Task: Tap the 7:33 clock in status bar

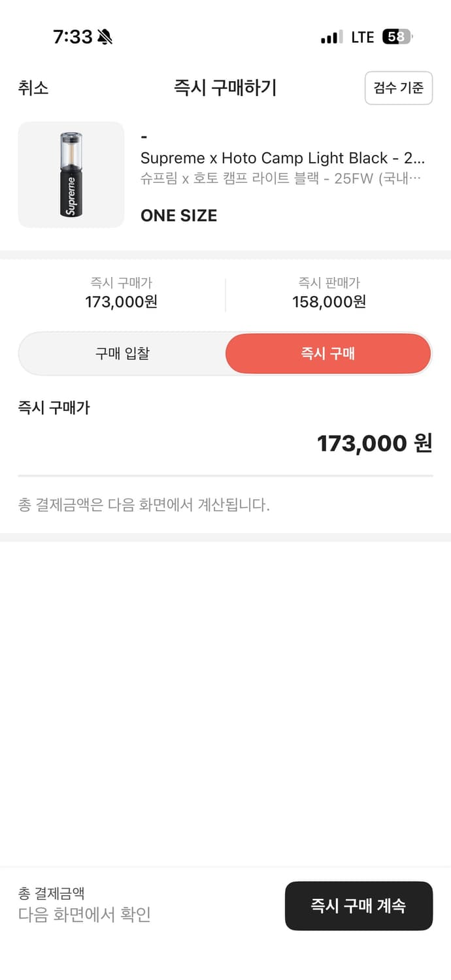Action: point(73,37)
